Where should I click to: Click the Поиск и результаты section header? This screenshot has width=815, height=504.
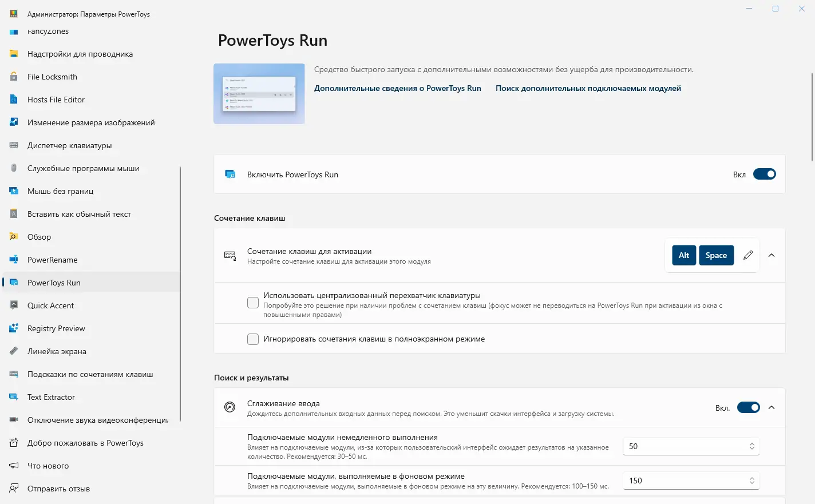tap(251, 378)
